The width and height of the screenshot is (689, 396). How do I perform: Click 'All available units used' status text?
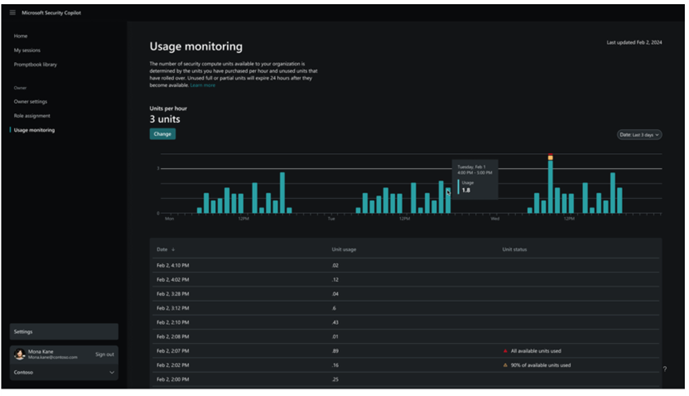coord(536,351)
